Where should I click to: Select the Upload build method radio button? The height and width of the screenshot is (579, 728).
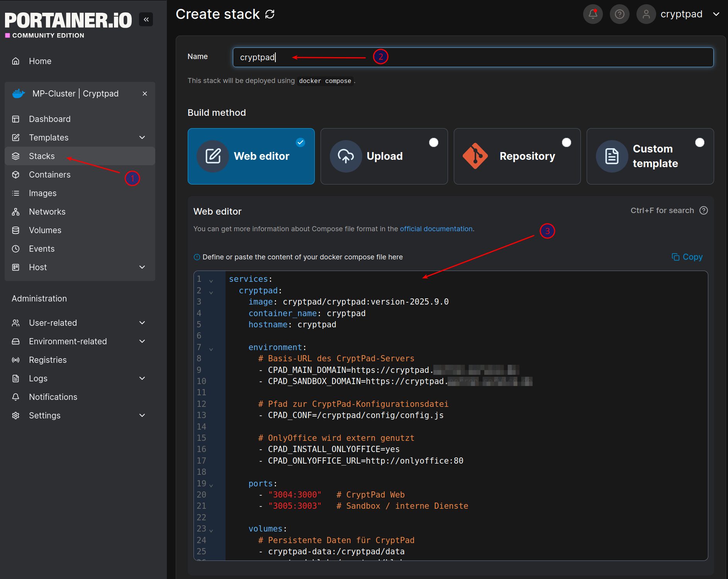[x=433, y=142]
